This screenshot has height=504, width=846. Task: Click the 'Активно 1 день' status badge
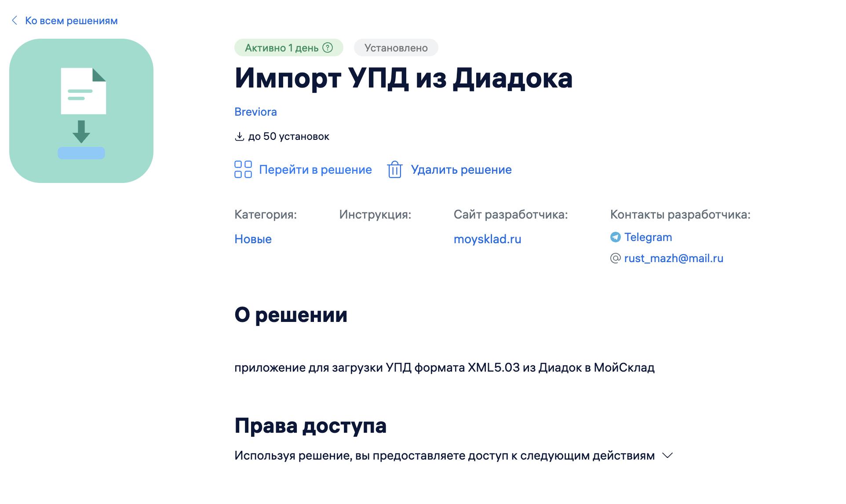[288, 47]
